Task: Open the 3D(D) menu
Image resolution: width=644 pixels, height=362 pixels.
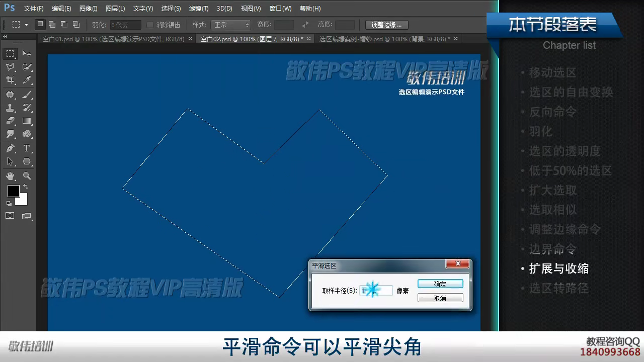Action: click(224, 9)
